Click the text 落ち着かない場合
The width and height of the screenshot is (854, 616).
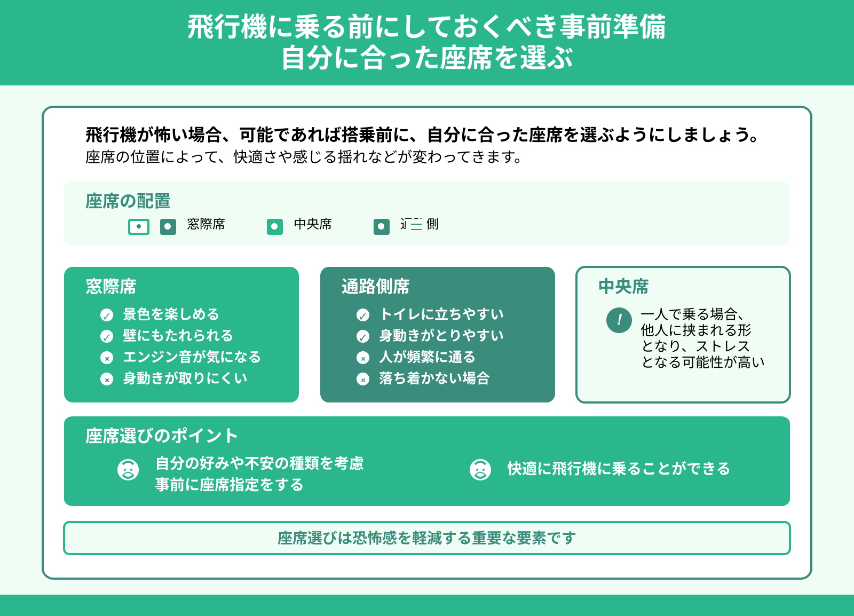[434, 378]
